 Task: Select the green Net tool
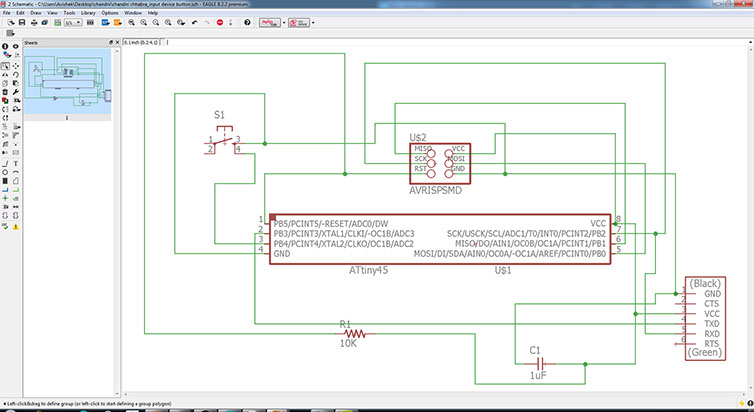click(x=16, y=189)
